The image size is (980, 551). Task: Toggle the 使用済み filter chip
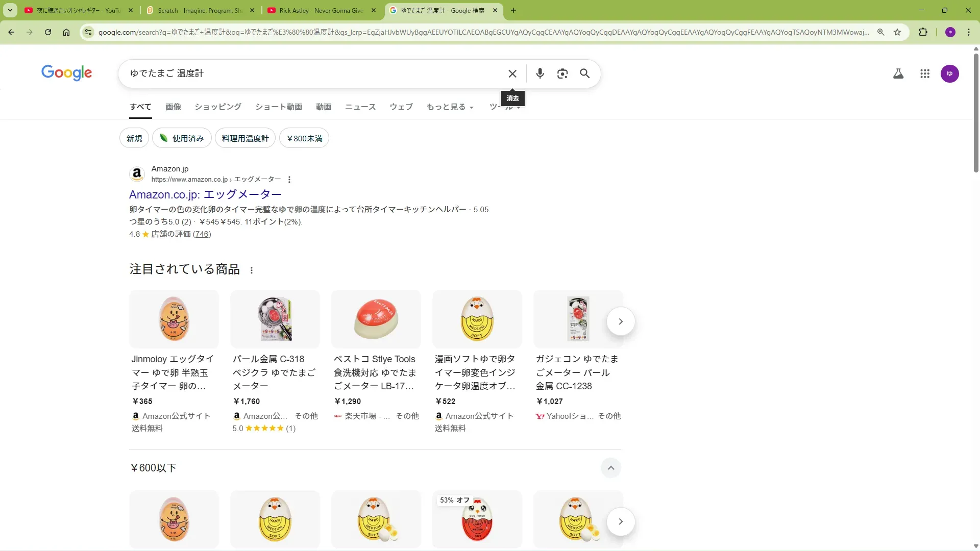click(182, 138)
